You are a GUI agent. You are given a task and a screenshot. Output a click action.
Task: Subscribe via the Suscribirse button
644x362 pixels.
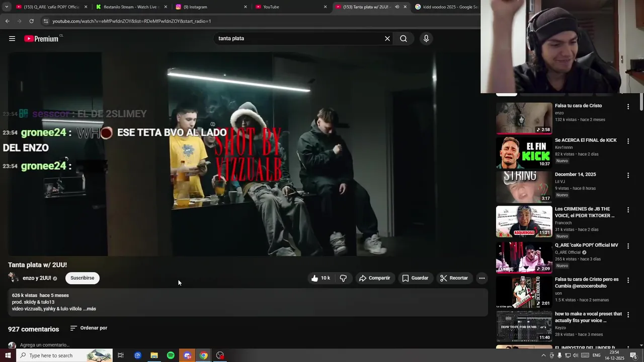click(x=83, y=278)
